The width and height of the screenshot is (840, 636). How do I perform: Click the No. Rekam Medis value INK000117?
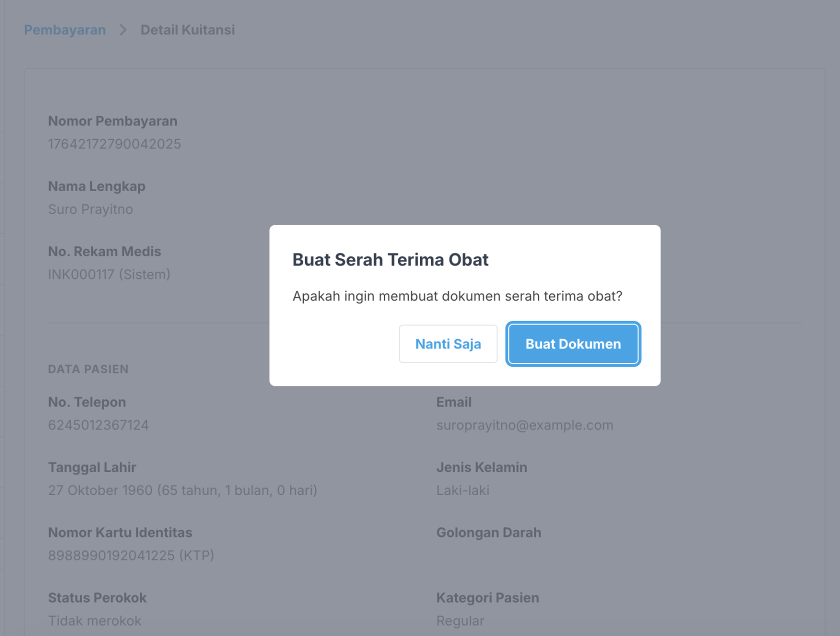[x=109, y=274]
